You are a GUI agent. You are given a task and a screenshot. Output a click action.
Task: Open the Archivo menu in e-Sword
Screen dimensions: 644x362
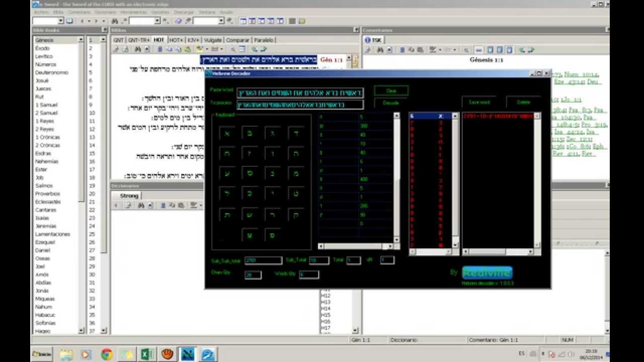tap(41, 12)
